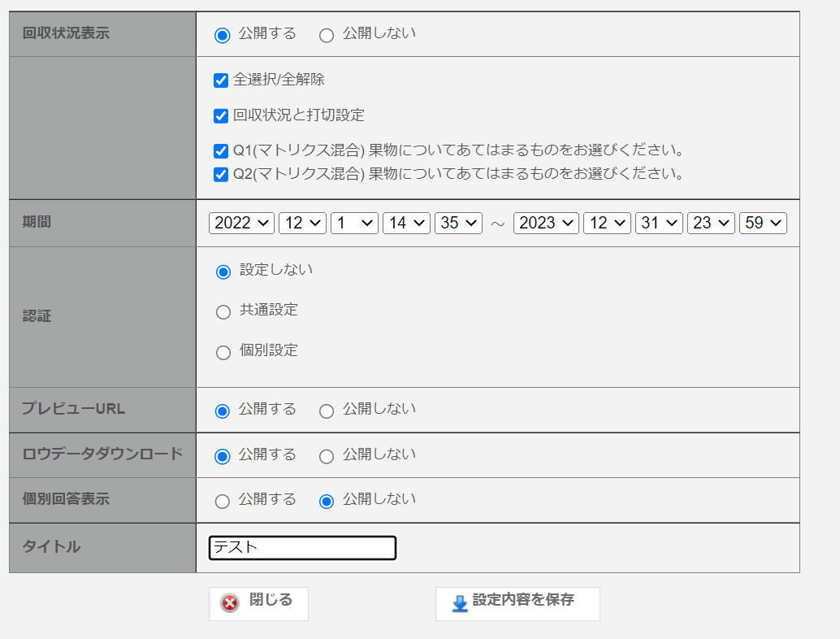Screen dimensions: 840x639
Task: Open the start year 2022 dropdown
Action: pyautogui.click(x=241, y=223)
